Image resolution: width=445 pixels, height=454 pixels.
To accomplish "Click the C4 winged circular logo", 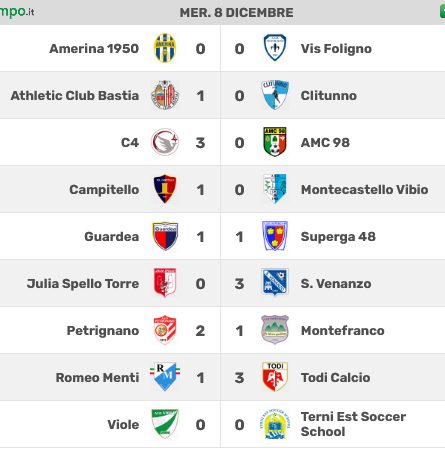I will pos(165,142).
